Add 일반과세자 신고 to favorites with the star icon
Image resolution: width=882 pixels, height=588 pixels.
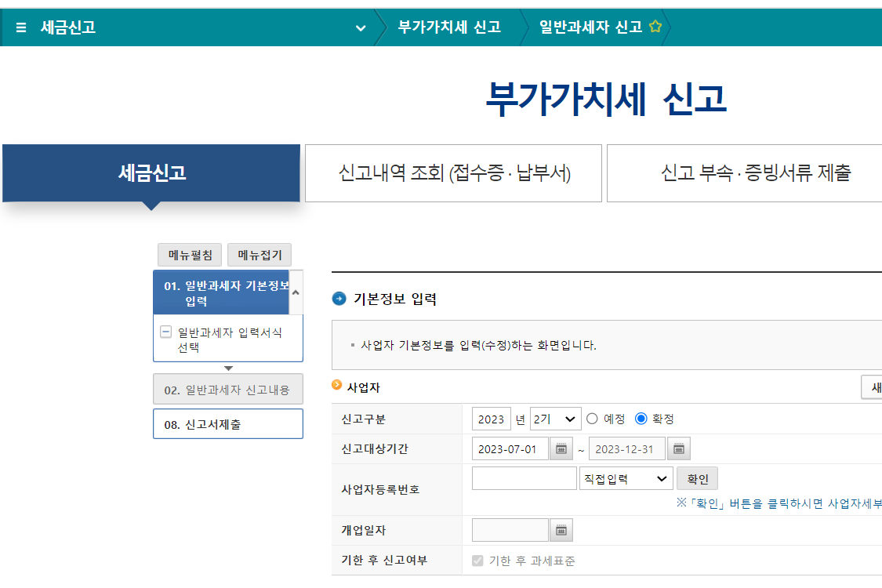(655, 27)
